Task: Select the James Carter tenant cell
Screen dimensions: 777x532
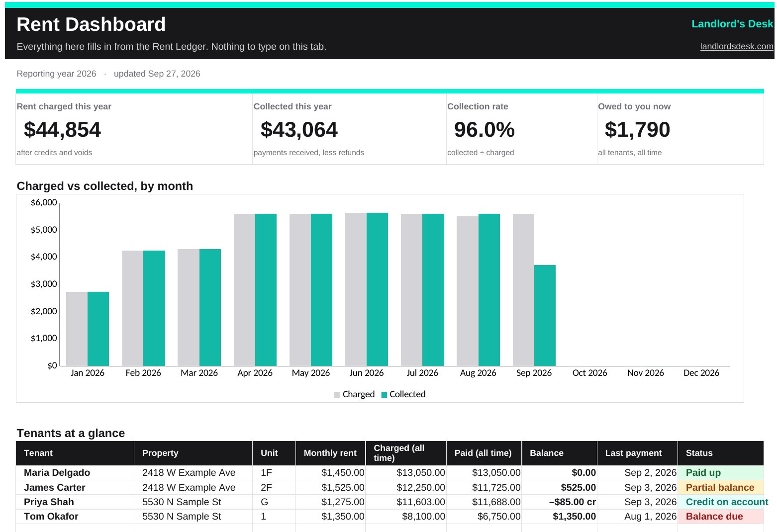Action: pyautogui.click(x=75, y=488)
